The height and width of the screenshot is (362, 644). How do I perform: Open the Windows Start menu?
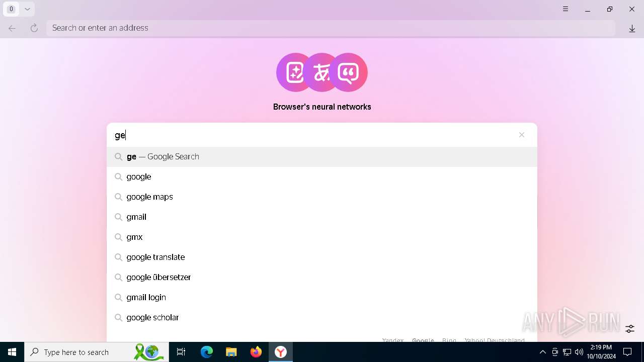pos(12,352)
